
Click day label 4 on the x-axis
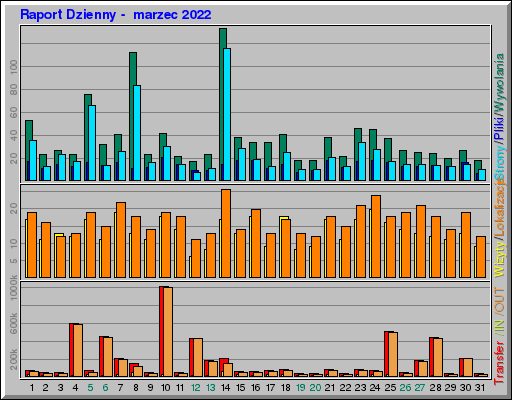(75, 388)
